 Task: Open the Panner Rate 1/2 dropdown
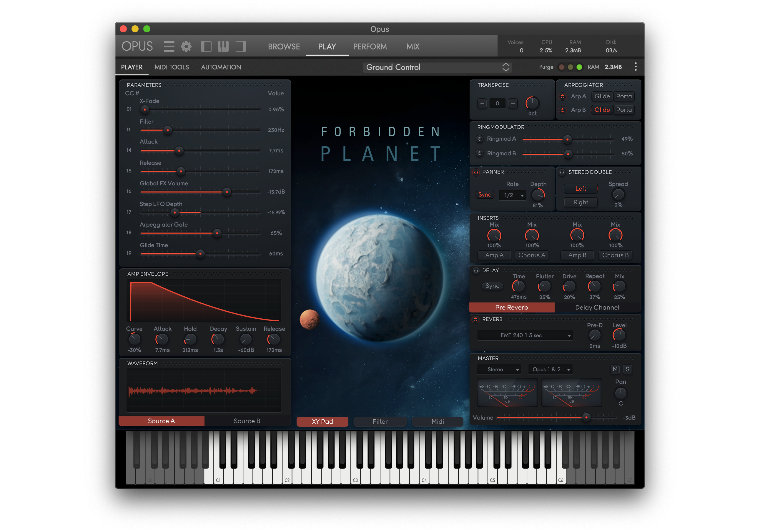tap(513, 195)
